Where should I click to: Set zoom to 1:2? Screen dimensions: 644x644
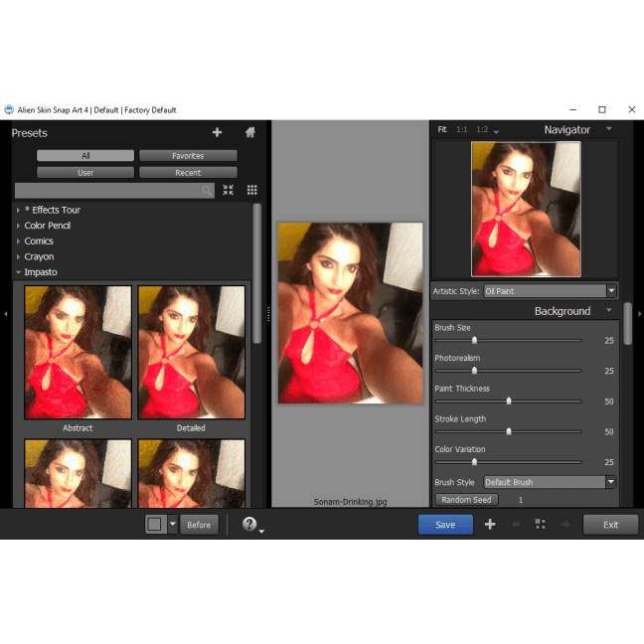pyautogui.click(x=482, y=129)
